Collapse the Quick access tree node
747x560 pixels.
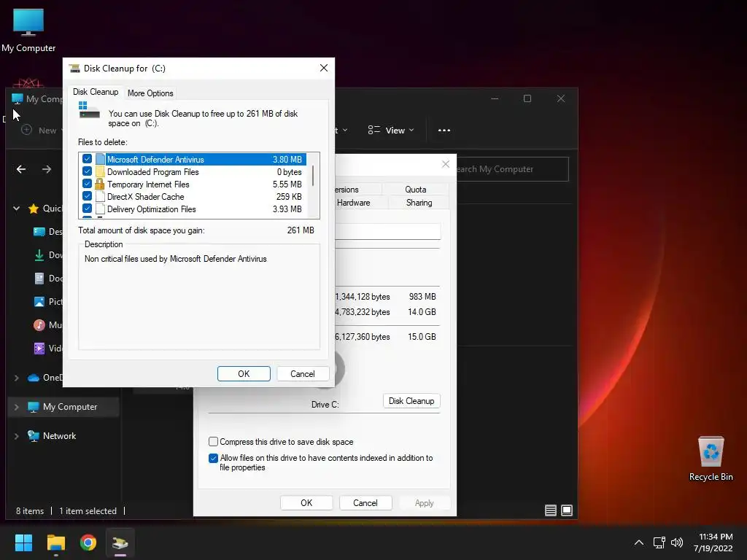click(17, 208)
